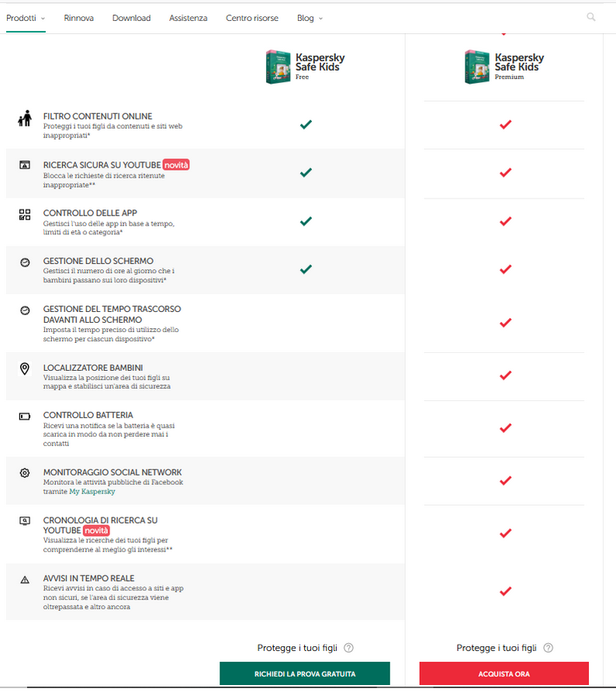Click the Free checkmark for Gestione dello Schermo
This screenshot has width=616, height=692.
click(306, 268)
